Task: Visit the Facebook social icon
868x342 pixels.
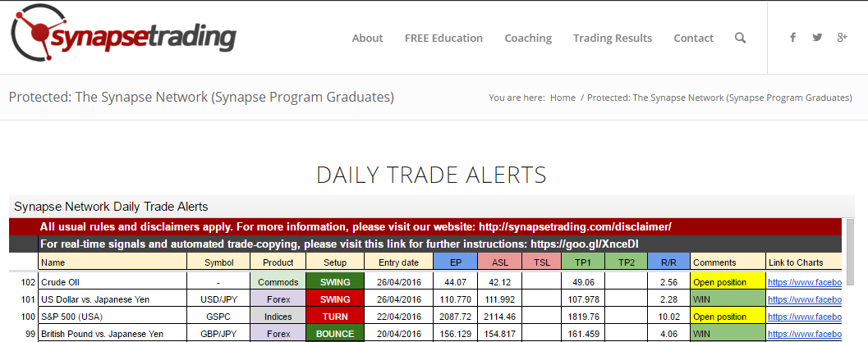Action: [x=792, y=38]
